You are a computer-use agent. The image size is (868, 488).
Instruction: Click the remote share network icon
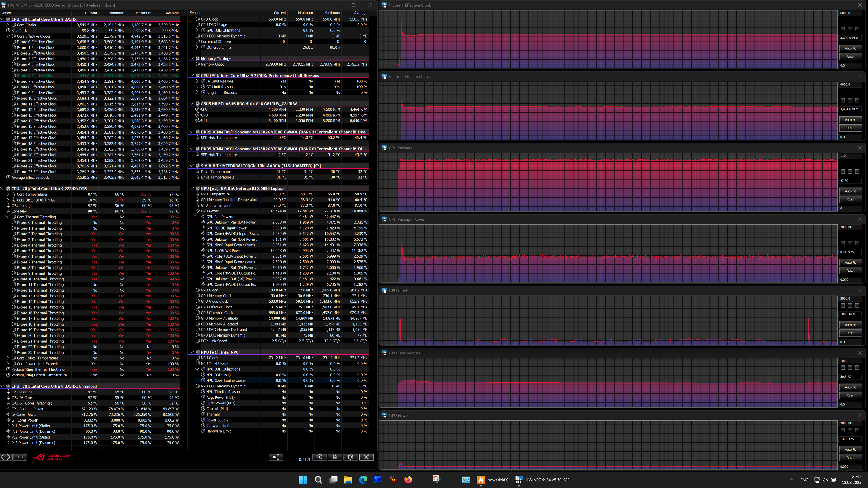276,457
